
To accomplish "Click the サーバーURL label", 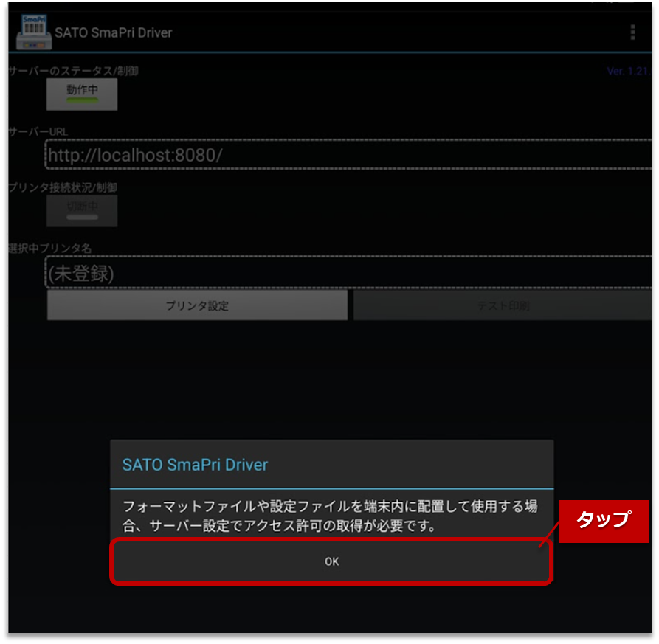I will (38, 131).
